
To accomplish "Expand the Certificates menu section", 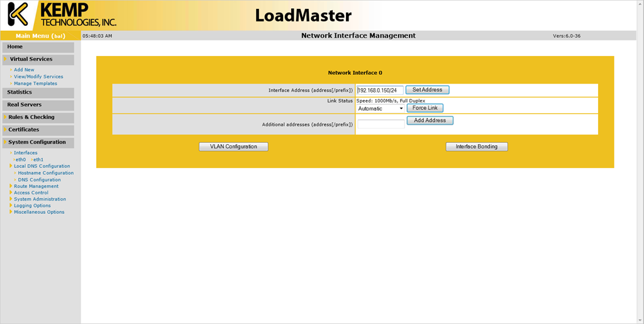I will click(38, 130).
